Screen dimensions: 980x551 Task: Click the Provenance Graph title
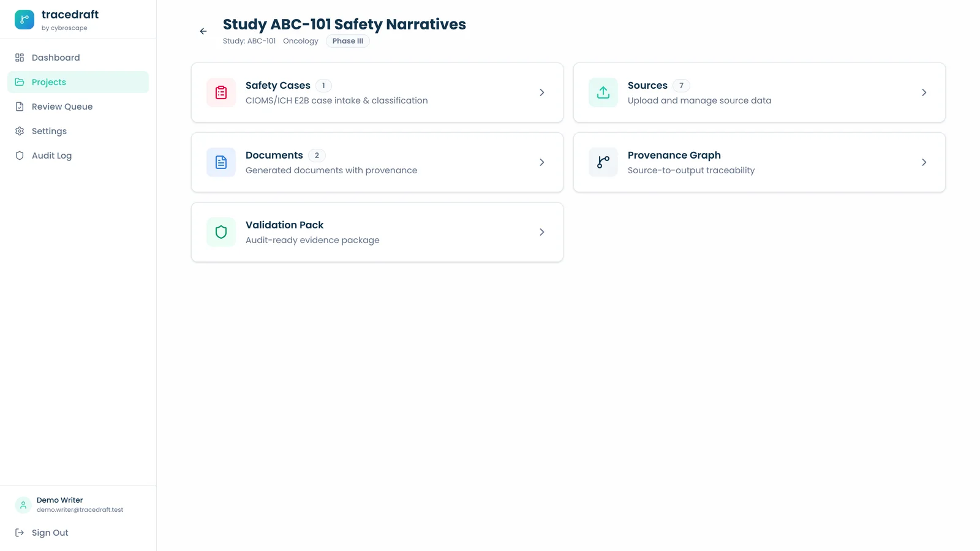(674, 156)
